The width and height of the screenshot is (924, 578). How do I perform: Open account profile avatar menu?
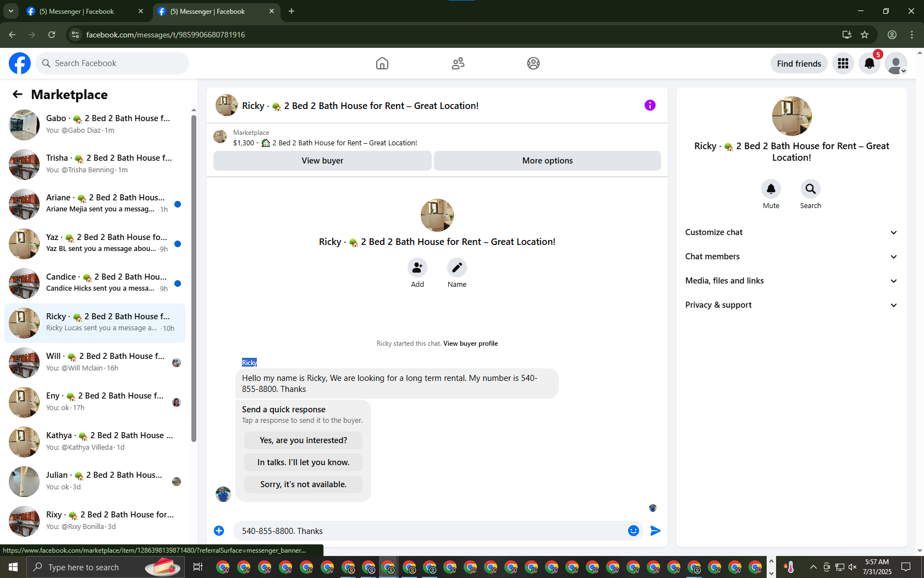896,63
